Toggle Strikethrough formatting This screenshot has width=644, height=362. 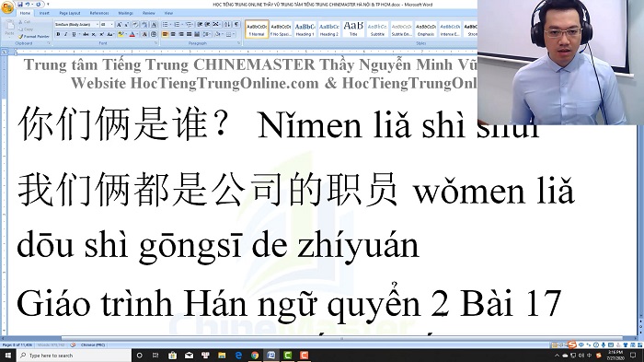point(86,35)
